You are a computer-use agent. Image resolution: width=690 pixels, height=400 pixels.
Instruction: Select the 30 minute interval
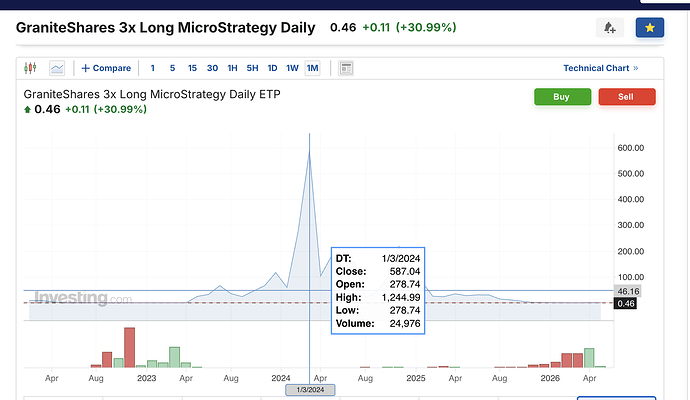[213, 68]
